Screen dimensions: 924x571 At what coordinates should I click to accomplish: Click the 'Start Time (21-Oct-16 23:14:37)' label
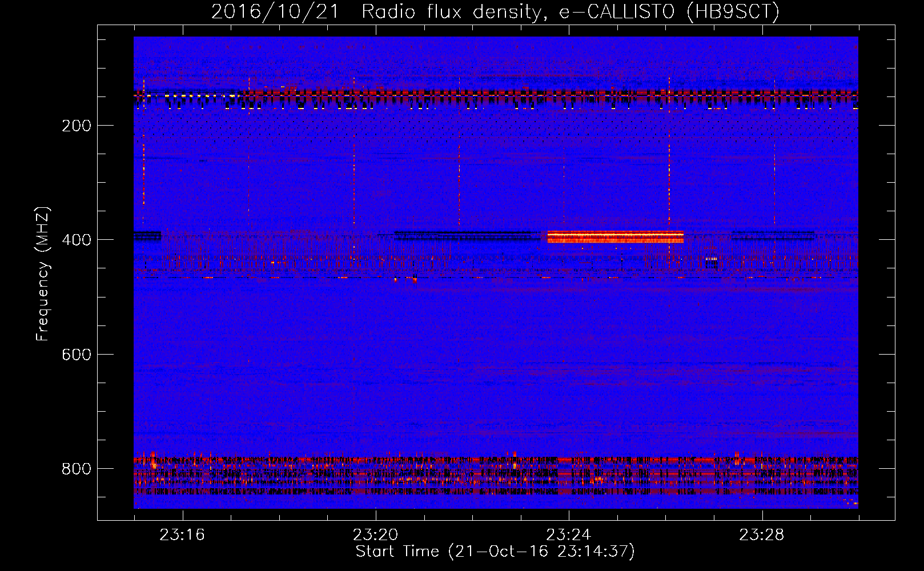pos(495,552)
